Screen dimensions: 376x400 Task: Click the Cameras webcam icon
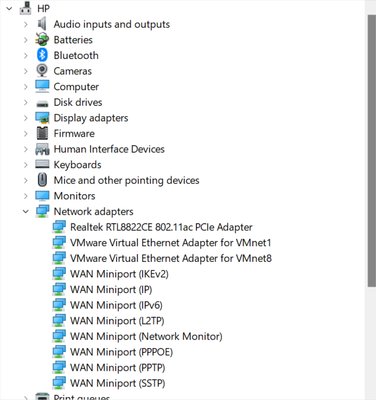click(42, 71)
